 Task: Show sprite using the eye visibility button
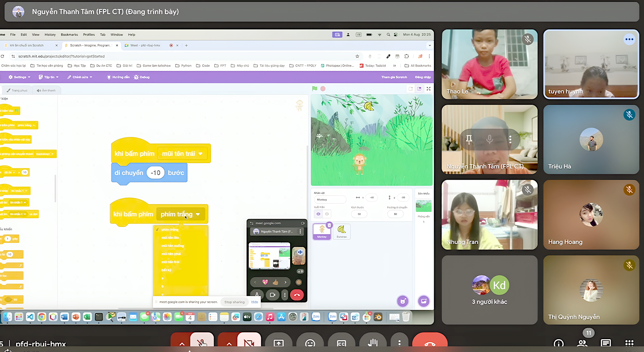pos(318,214)
